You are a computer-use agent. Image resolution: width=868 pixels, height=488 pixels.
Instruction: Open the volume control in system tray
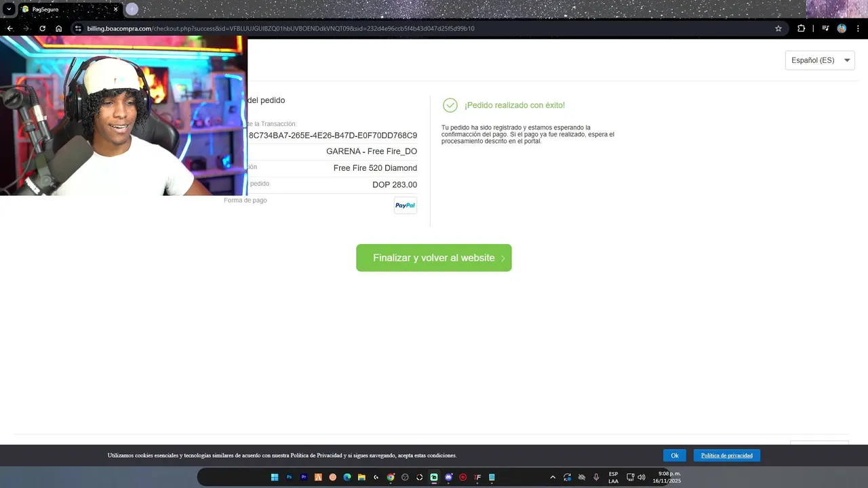(642, 477)
